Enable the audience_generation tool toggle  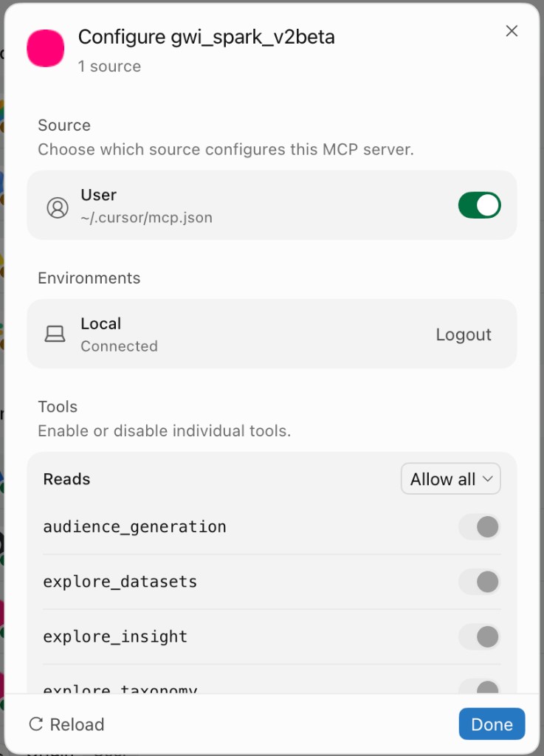pyautogui.click(x=480, y=526)
